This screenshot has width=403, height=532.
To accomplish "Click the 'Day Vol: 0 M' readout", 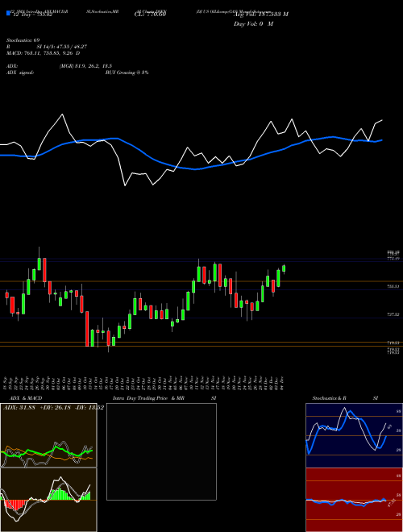I will click(253, 24).
